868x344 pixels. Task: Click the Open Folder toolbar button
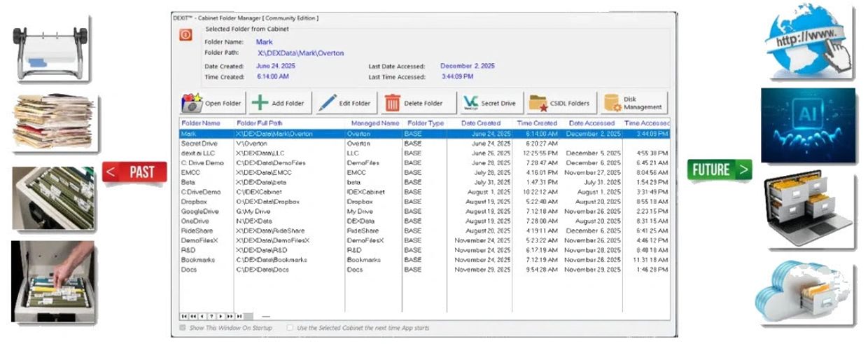coord(211,103)
